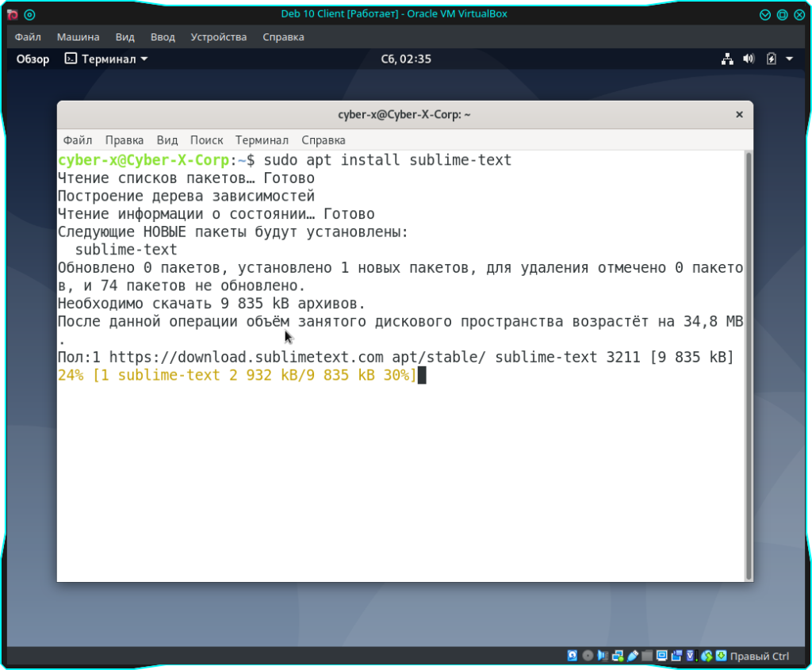
Task: Open the Устройства menu in VirtualBox
Action: tap(218, 37)
